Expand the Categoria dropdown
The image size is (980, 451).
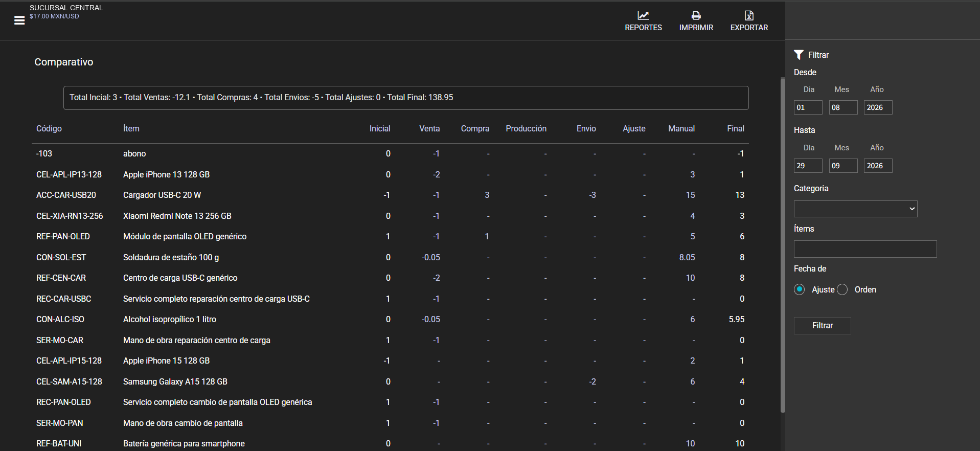click(855, 209)
